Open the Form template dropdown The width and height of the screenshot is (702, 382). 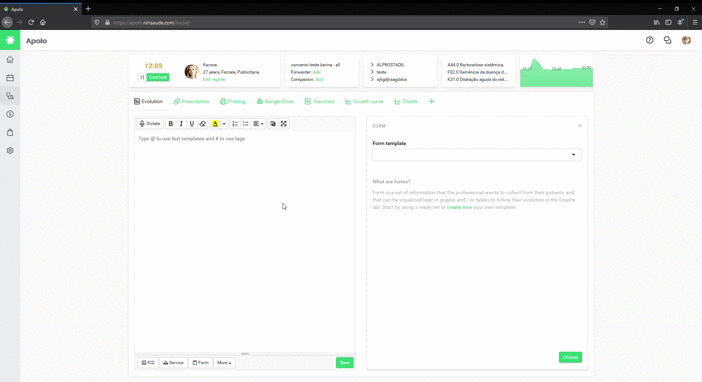point(477,155)
